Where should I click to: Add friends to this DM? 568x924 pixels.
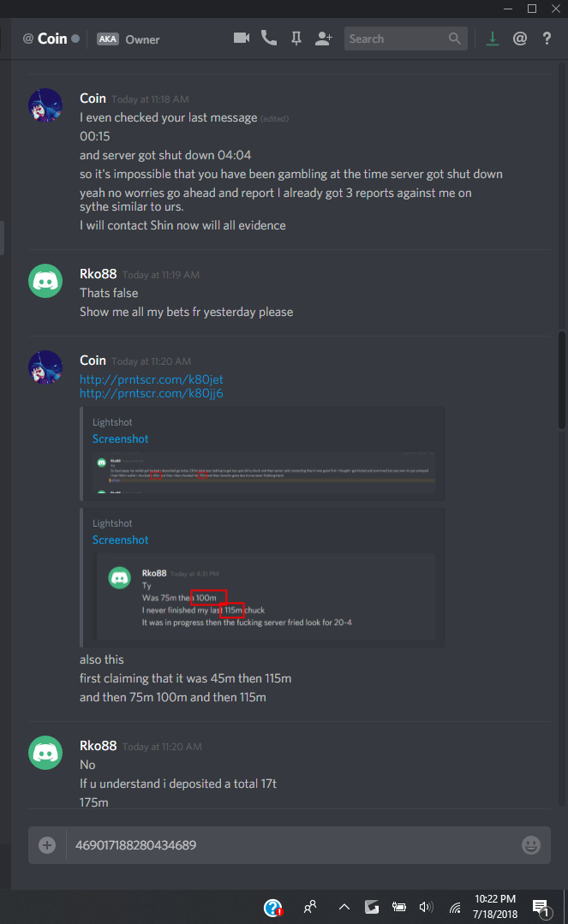(324, 39)
